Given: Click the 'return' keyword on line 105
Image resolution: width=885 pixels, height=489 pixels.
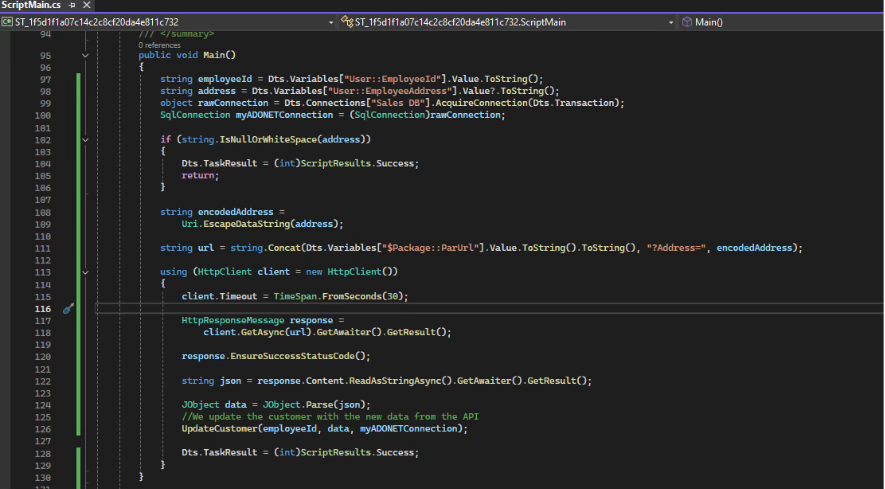Looking at the screenshot, I should [198, 175].
